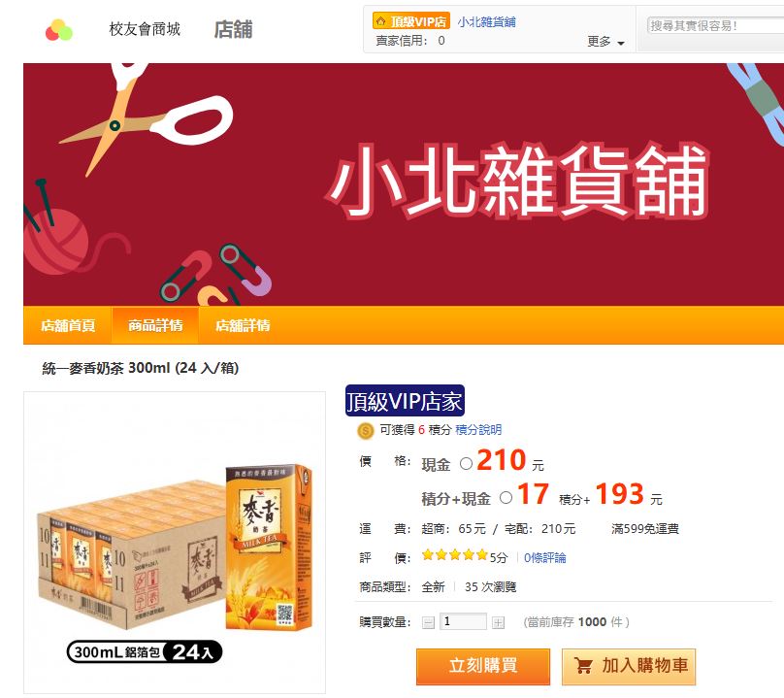Increase purchase quantity with plus icon
The image size is (784, 698).
point(498,622)
